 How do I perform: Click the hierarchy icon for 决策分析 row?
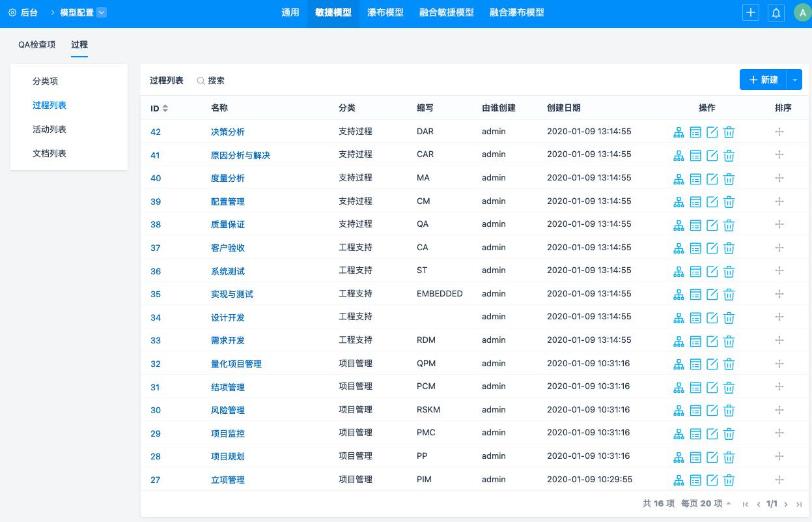679,132
